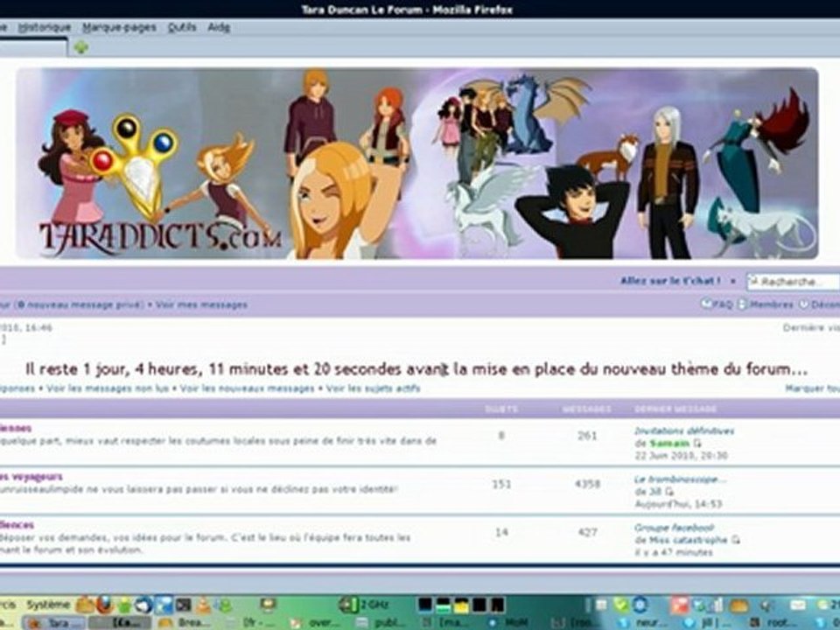The width and height of the screenshot is (840, 630).
Task: Open 'Voir les messages non lus'
Action: point(108,388)
